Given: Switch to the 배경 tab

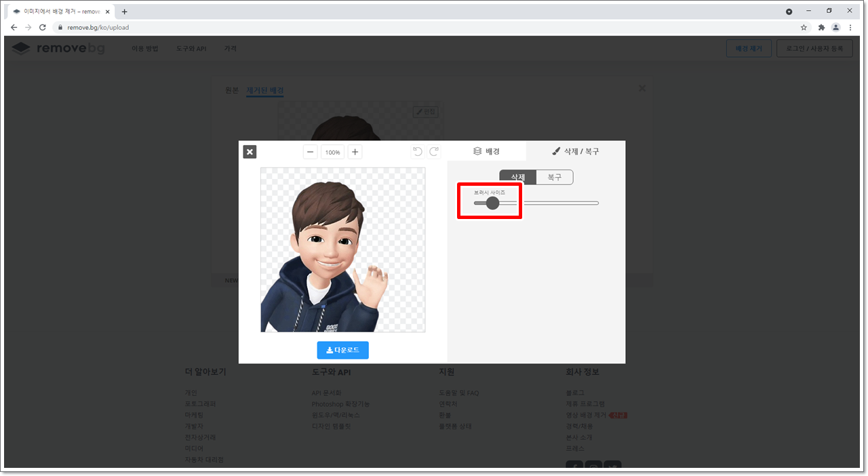Looking at the screenshot, I should (486, 151).
